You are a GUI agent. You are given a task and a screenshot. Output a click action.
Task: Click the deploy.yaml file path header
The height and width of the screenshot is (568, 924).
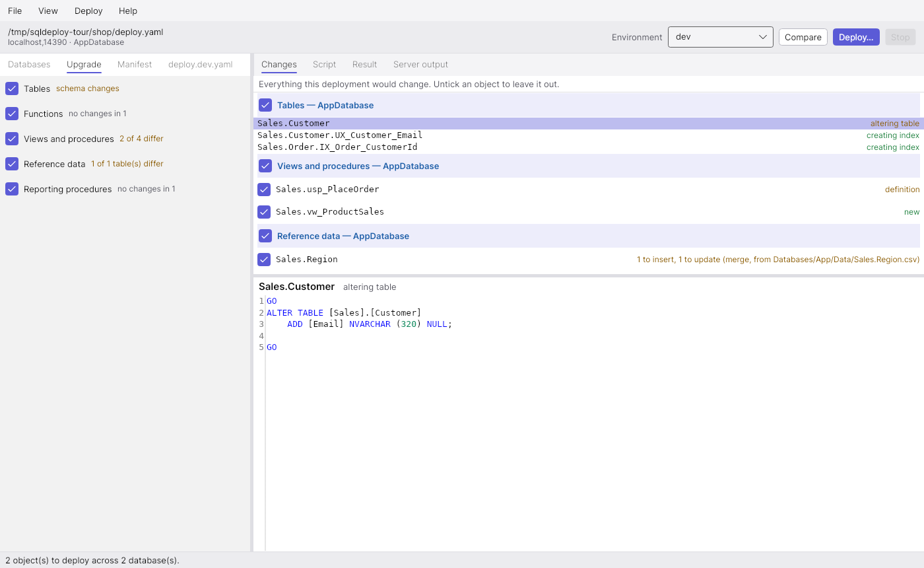(85, 32)
